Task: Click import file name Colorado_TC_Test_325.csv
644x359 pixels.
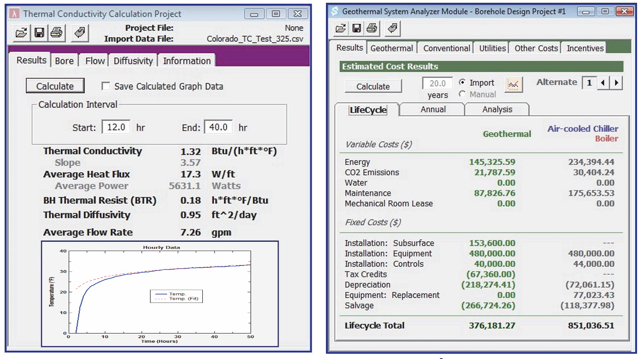Action: click(x=255, y=39)
